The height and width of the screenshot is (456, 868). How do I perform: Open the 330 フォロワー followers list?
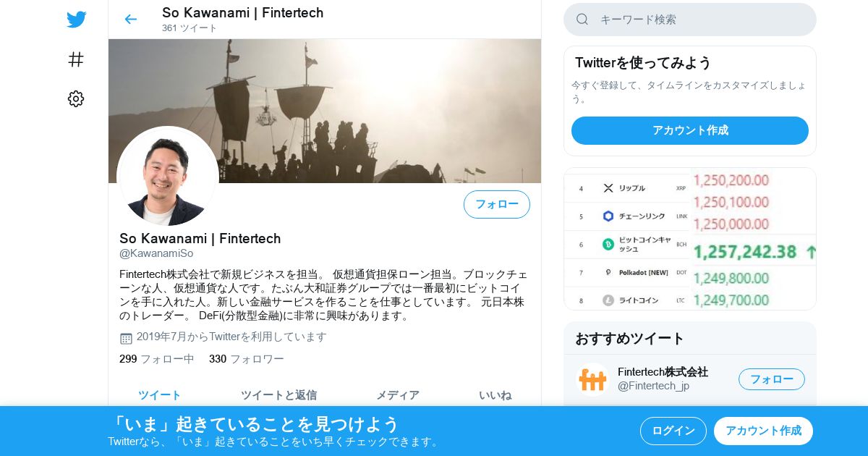pos(247,359)
